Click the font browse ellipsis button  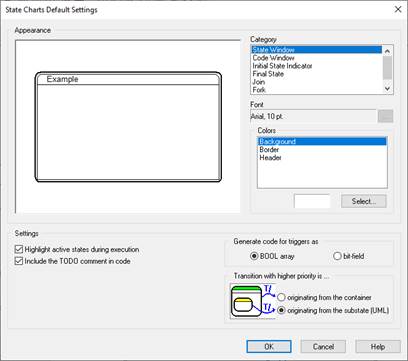coord(385,116)
